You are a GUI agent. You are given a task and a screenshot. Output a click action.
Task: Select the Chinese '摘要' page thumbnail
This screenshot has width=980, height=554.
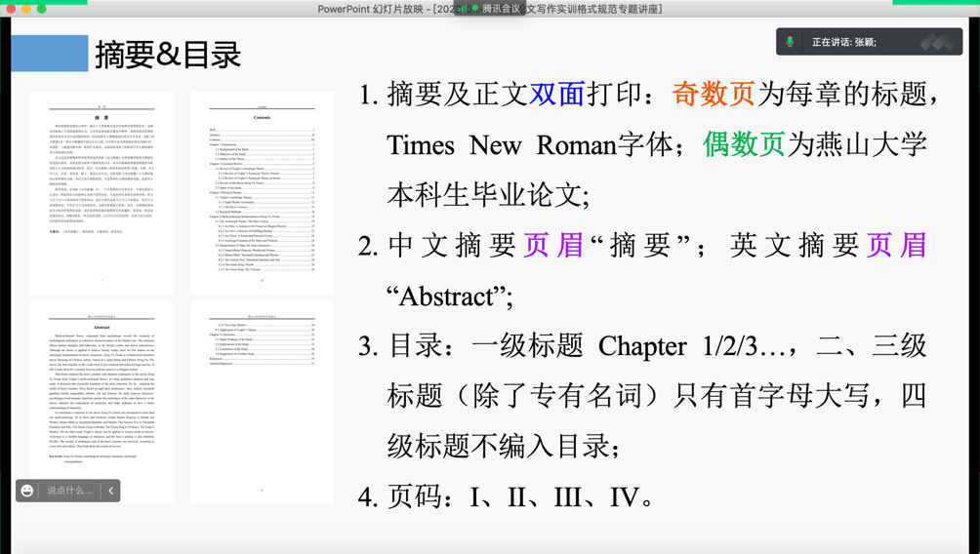(x=102, y=192)
